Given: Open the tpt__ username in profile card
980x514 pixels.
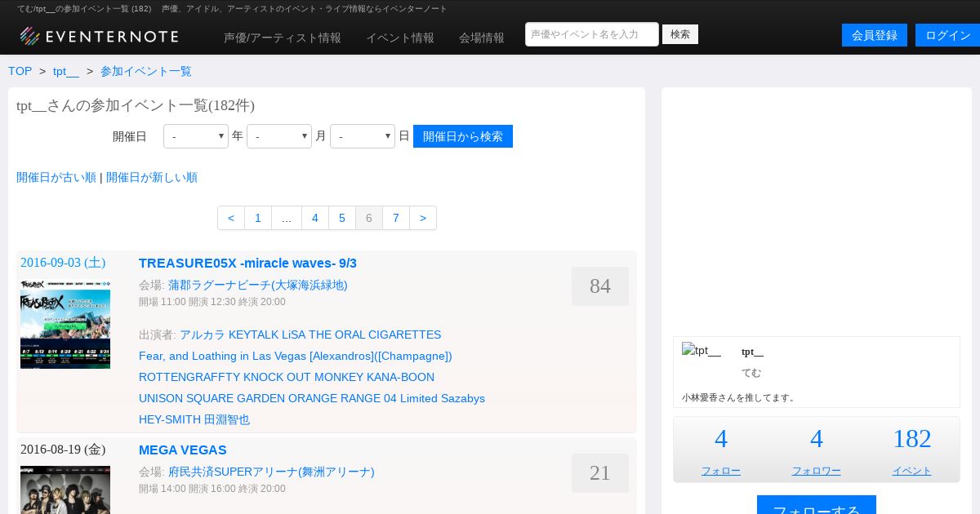Looking at the screenshot, I should point(752,352).
